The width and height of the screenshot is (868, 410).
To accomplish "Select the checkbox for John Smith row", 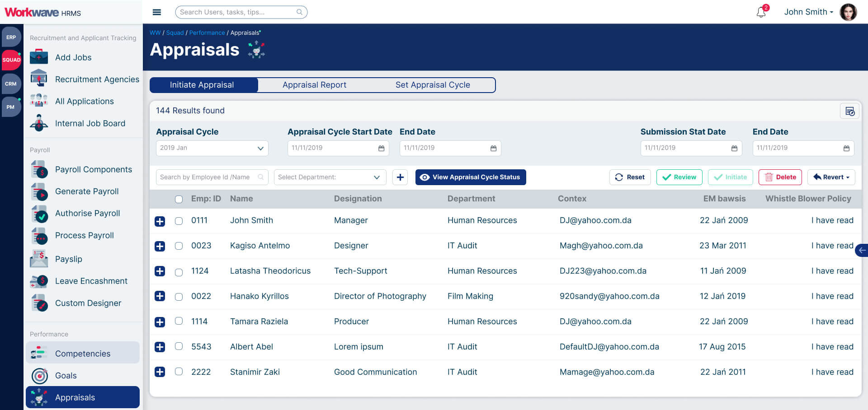I will pyautogui.click(x=179, y=221).
